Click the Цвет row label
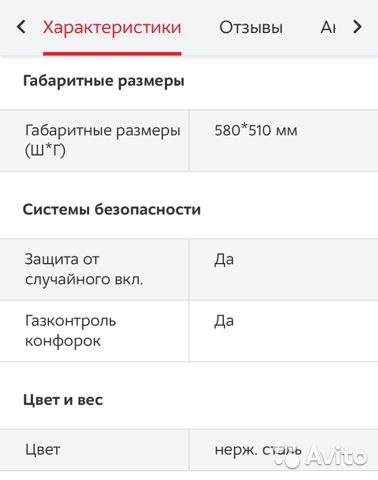 click(x=43, y=450)
